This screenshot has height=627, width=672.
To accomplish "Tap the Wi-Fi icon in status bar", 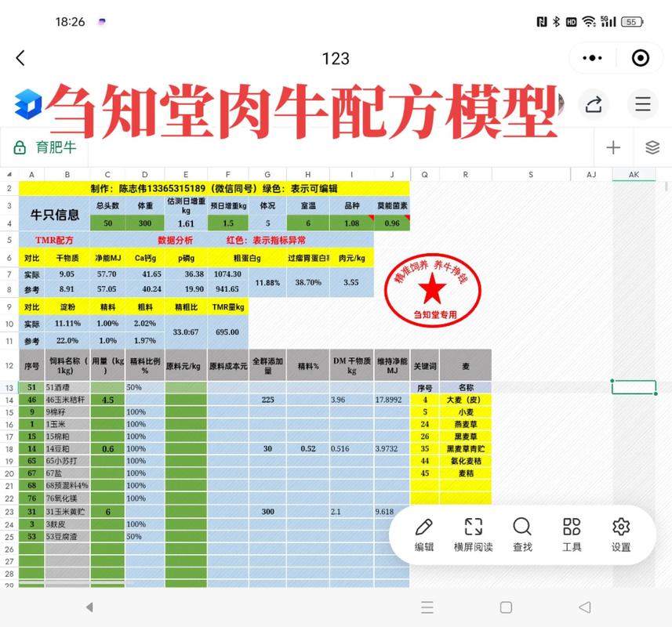I will coord(590,22).
